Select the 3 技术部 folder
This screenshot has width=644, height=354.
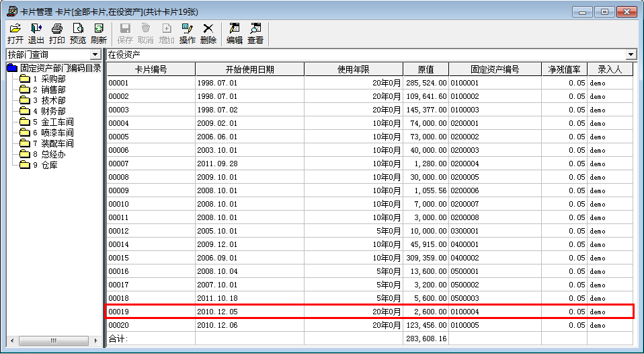43,100
